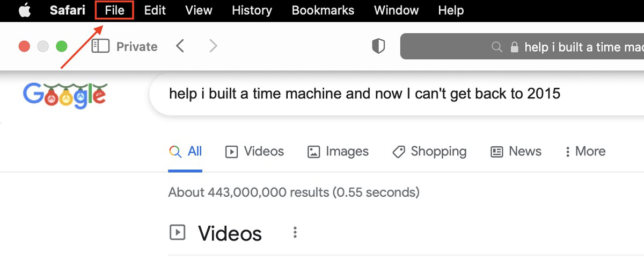Open the Videos section three-dot menu

295,233
